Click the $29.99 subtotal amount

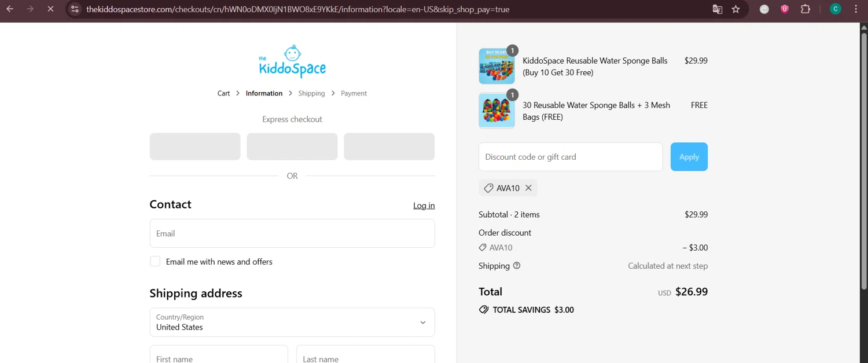pyautogui.click(x=696, y=214)
